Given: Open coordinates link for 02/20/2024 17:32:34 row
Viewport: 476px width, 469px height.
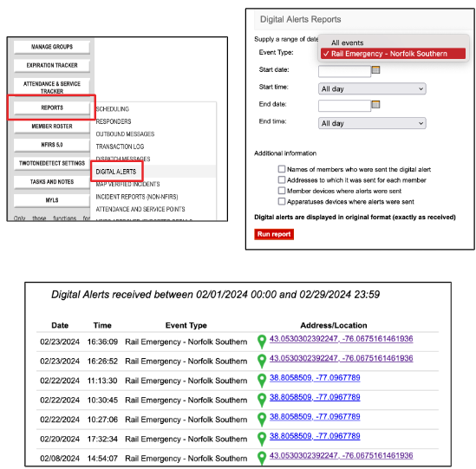Looking at the screenshot, I should [x=315, y=436].
